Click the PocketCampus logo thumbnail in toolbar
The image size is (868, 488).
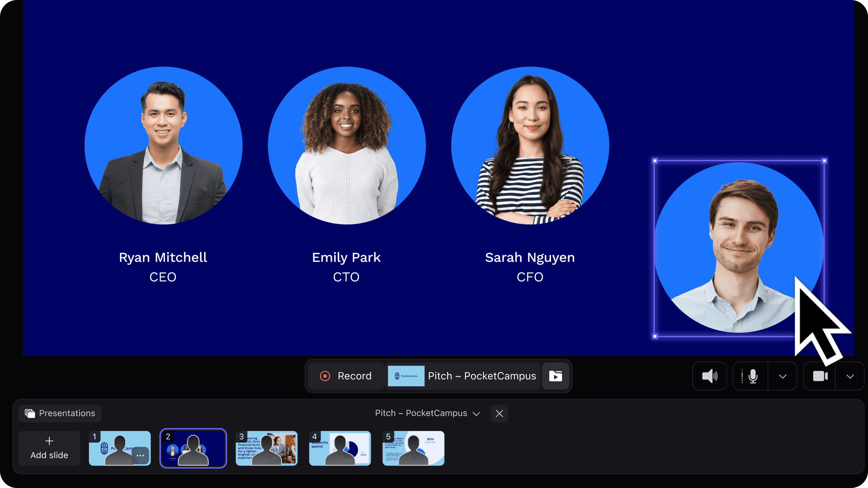click(x=406, y=376)
